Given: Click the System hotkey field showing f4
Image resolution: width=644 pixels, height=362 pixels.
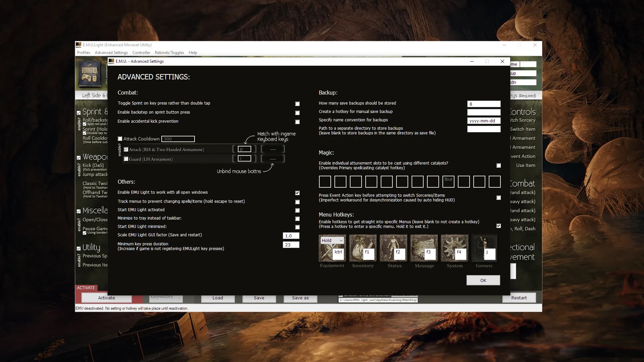Looking at the screenshot, I should [461, 254].
